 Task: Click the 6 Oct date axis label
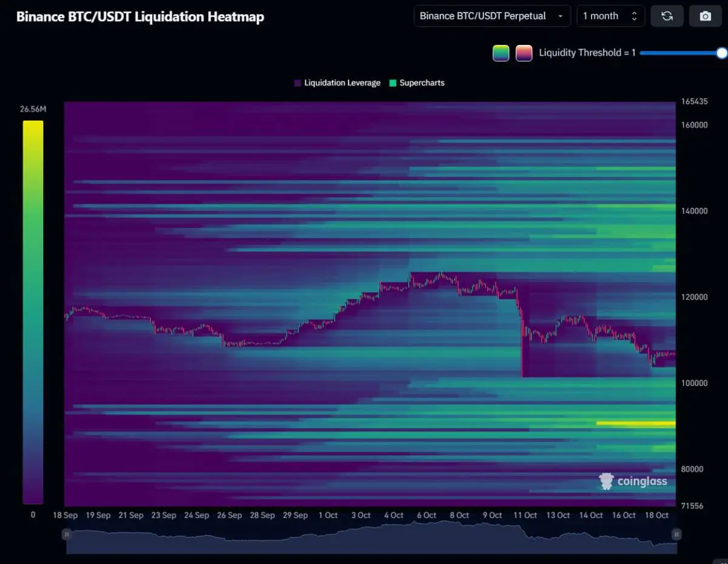[426, 515]
